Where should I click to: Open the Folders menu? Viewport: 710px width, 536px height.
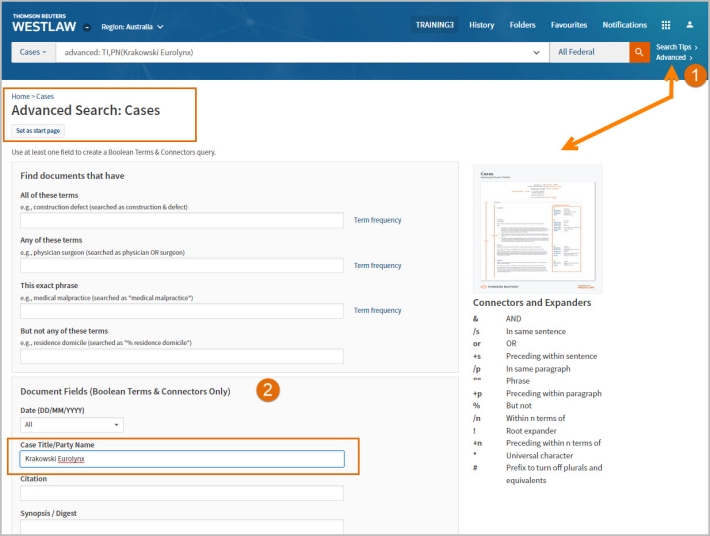pyautogui.click(x=523, y=25)
